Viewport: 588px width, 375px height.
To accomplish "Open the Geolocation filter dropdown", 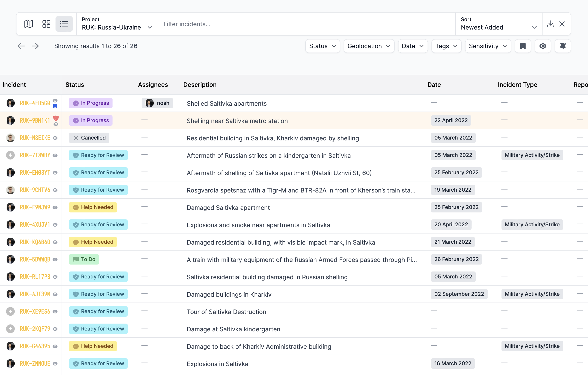I will click(x=369, y=46).
